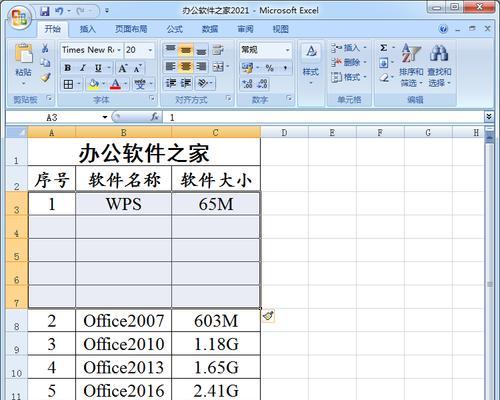Click the AutoSum sigma icon
This screenshot has height=400, width=500.
coord(384,48)
